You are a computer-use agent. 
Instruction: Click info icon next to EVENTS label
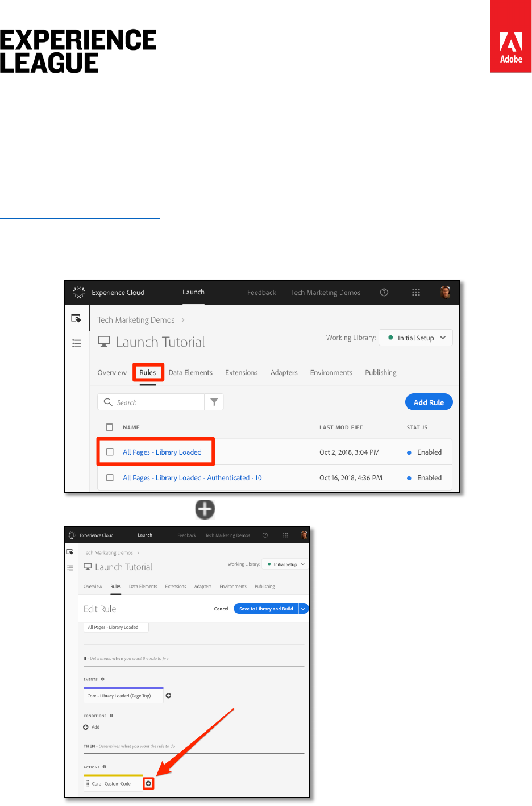pos(102,679)
